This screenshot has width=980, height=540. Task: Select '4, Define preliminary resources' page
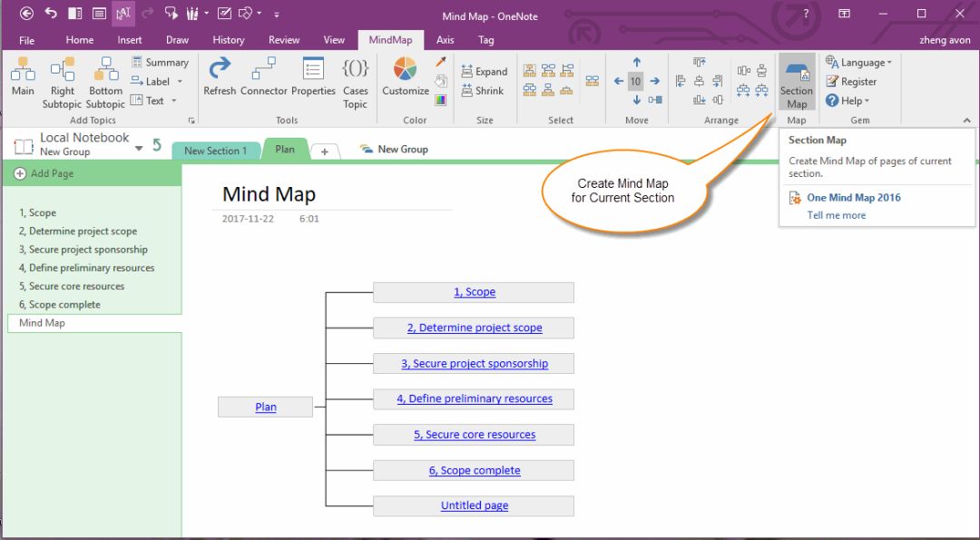click(87, 268)
